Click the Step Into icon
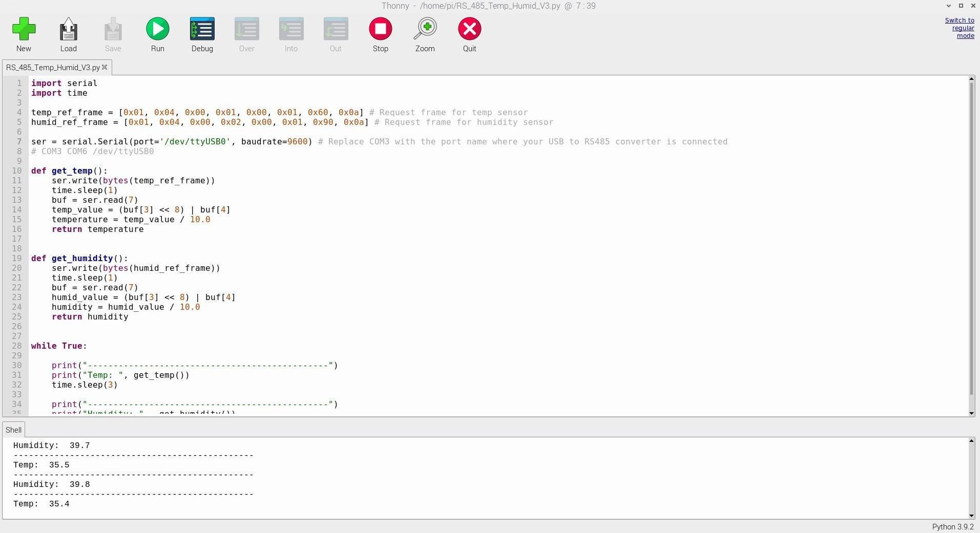Viewport: 980px width, 533px height. point(291,29)
